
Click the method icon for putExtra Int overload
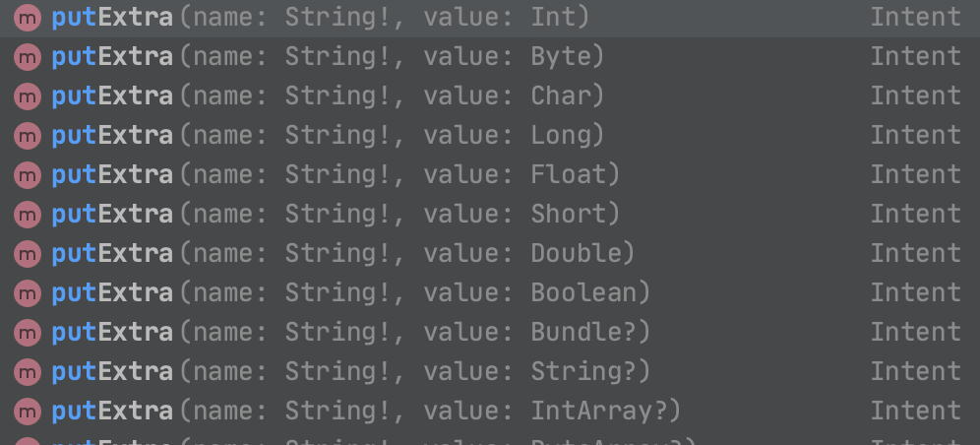click(27, 17)
